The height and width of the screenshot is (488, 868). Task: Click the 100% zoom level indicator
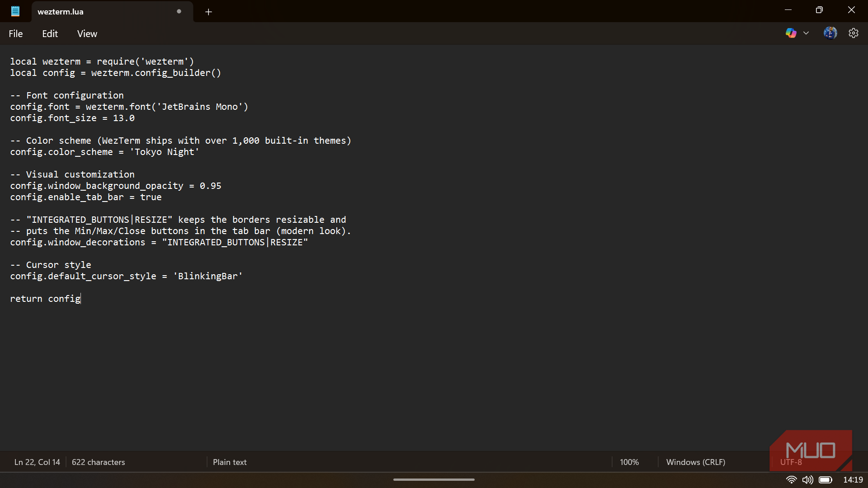(629, 462)
